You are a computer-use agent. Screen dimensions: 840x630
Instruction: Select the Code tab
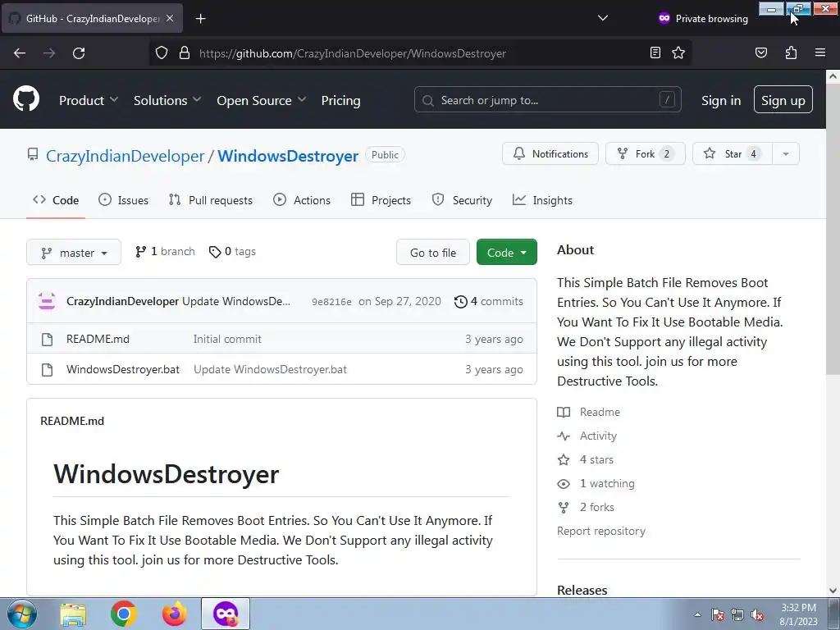pos(56,200)
